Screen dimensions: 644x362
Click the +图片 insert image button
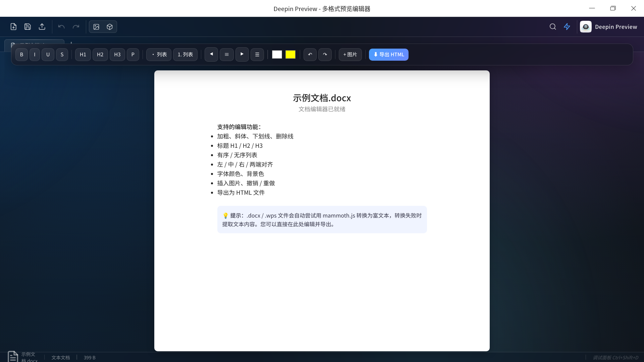click(350, 54)
